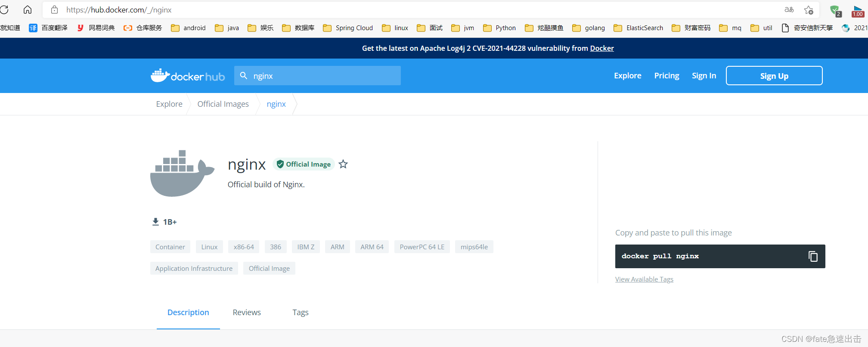Focus the Docker Hub search field
The image size is (868, 347).
point(317,76)
